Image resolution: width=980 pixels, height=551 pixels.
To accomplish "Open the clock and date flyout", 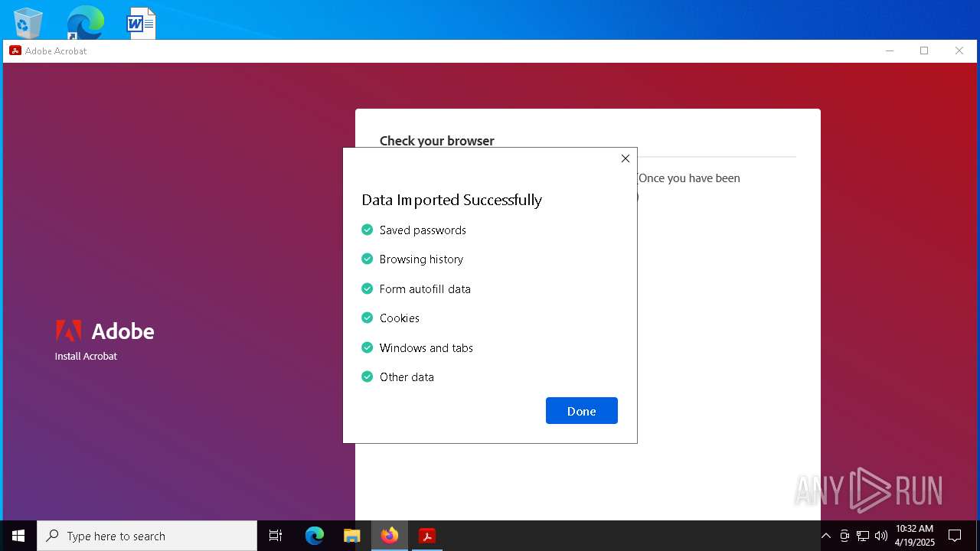I will pos(915,536).
